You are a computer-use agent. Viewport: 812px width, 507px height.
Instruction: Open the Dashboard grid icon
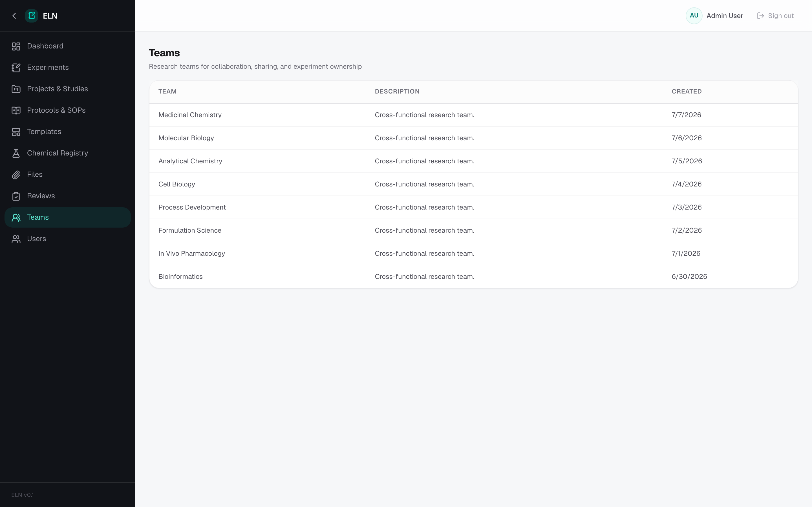point(16,46)
